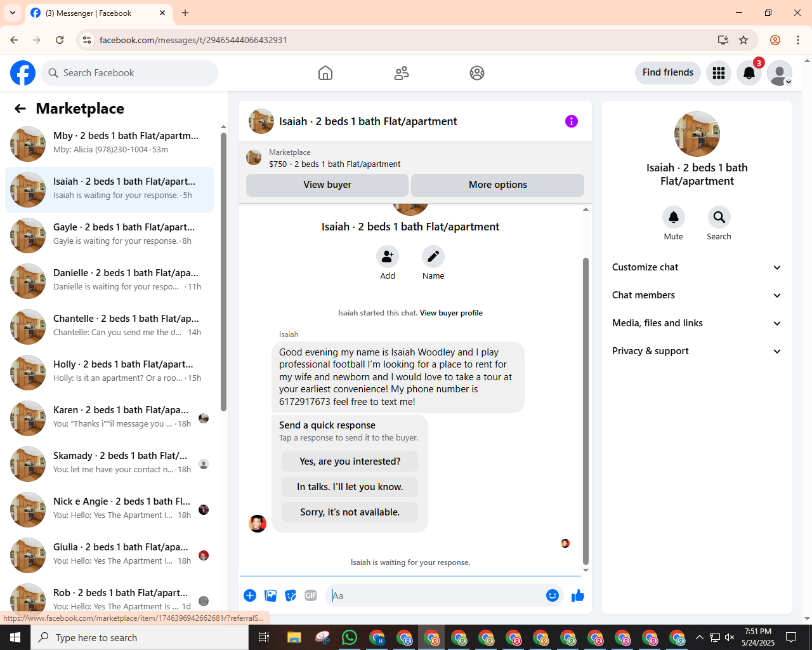This screenshot has height=650, width=812.
Task: Expand Privacy & support section
Action: point(697,351)
